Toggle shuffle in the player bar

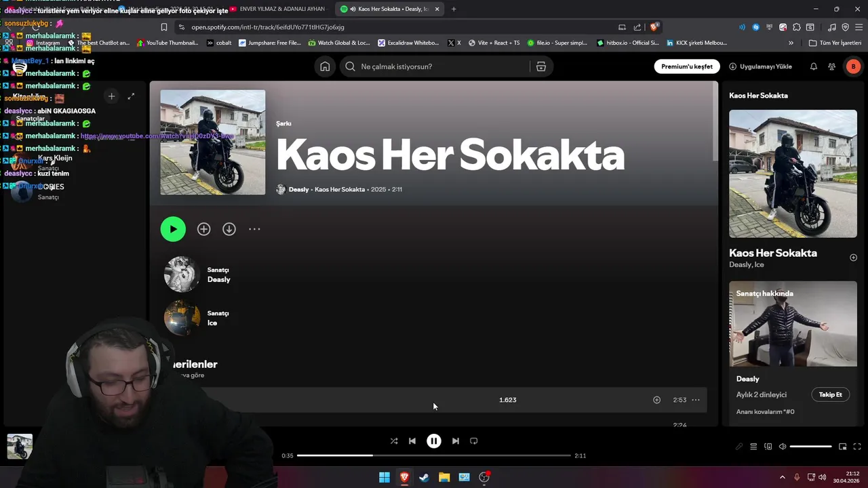click(x=394, y=441)
